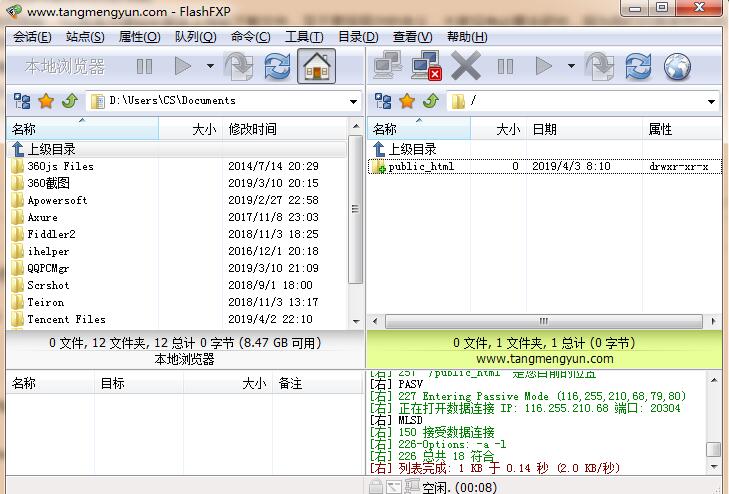Click the remote list horizontal scrollbar
Screen dimensions: 729x494
tap(543, 321)
